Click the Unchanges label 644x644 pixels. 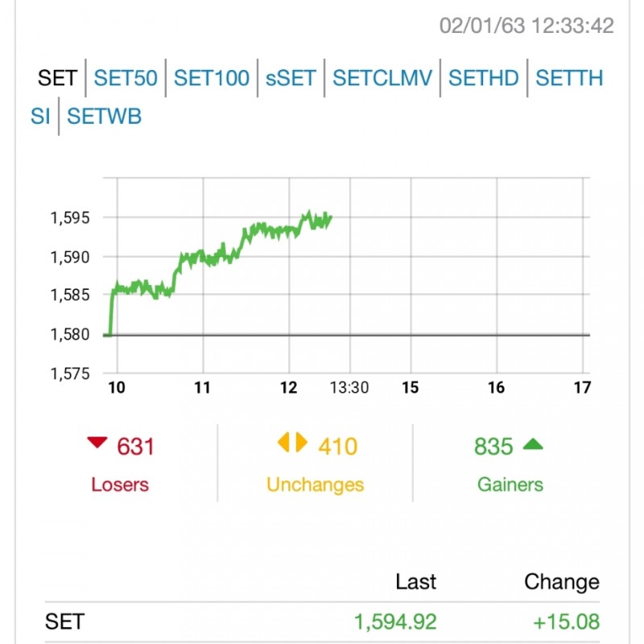[315, 485]
